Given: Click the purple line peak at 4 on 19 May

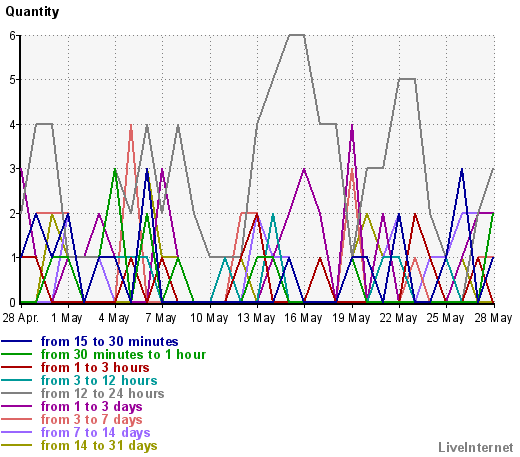Looking at the screenshot, I should coord(352,125).
